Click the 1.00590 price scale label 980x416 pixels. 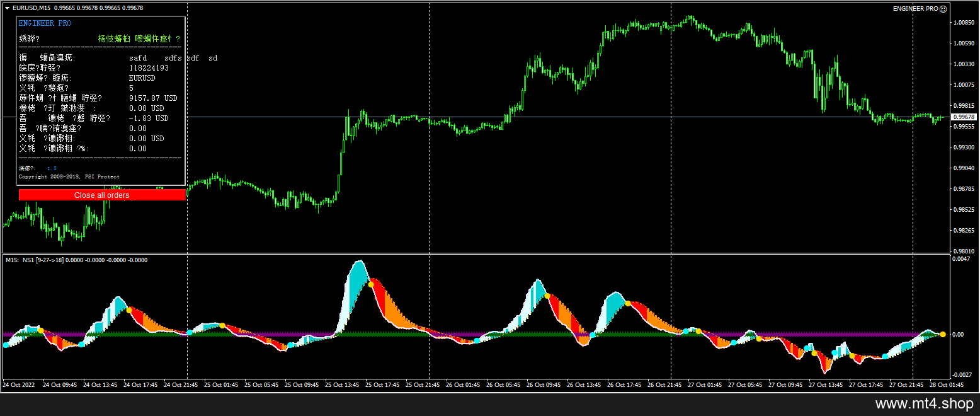(x=965, y=43)
